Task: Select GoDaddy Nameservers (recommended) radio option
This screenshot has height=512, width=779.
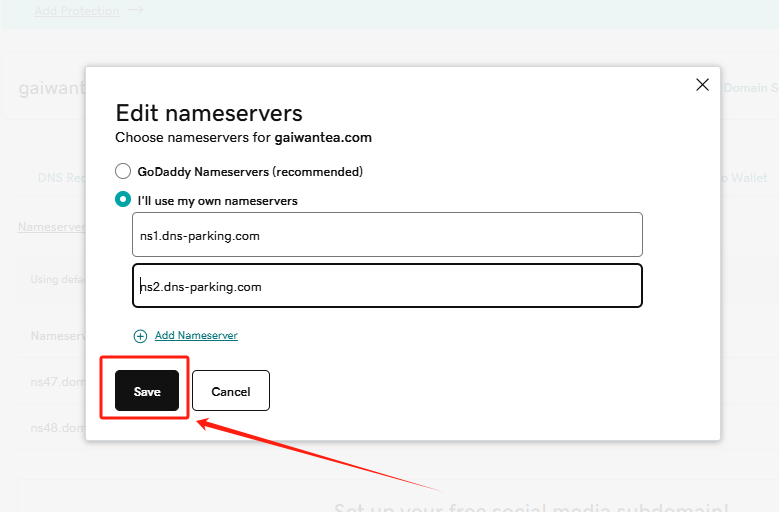Action: click(x=123, y=171)
